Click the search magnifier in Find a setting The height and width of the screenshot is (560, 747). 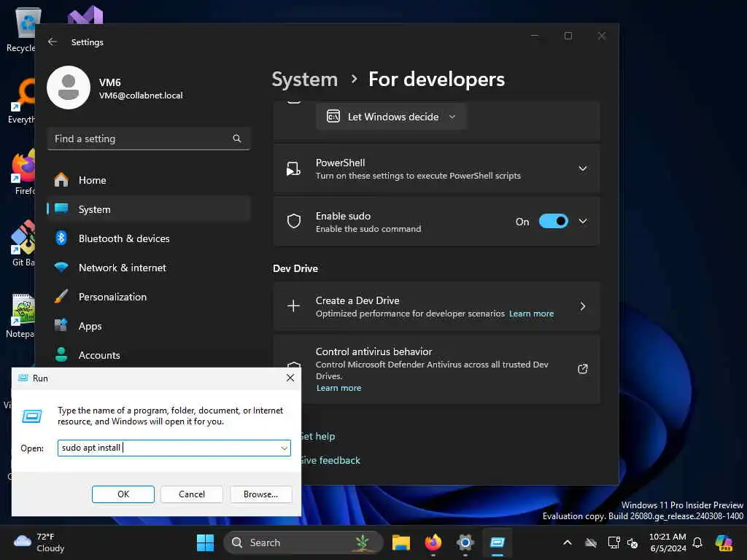237,139
